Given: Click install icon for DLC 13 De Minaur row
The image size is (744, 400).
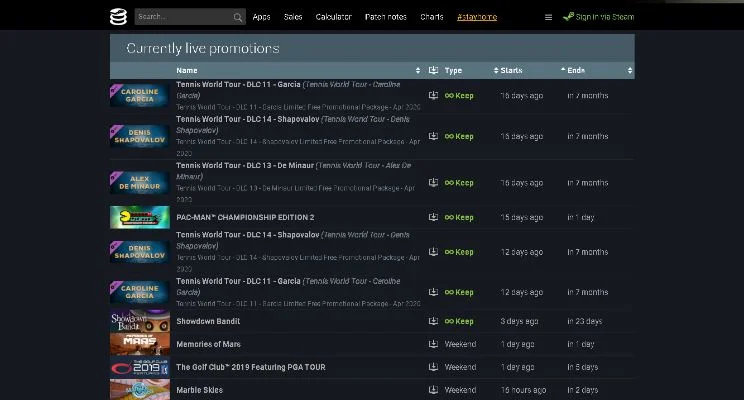Looking at the screenshot, I should pos(433,183).
